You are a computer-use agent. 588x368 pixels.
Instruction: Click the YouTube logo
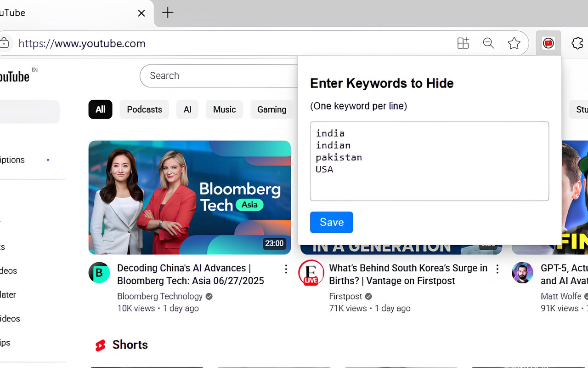(x=14, y=76)
